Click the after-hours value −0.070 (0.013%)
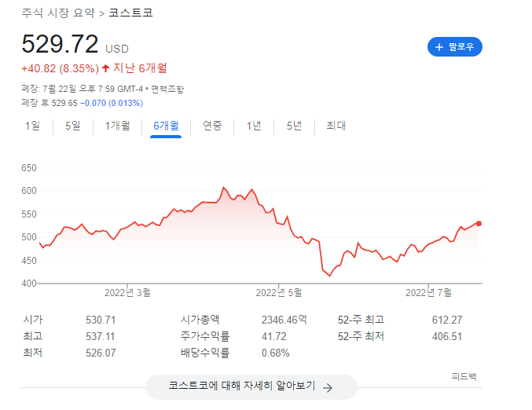This screenshot has height=410, width=532. click(112, 103)
